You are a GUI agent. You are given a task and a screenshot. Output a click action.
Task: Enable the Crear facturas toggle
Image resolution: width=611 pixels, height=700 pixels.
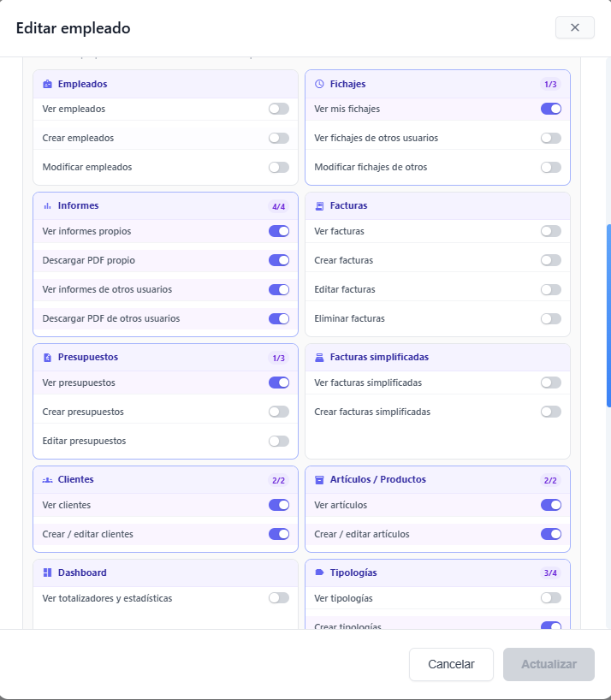pos(551,260)
